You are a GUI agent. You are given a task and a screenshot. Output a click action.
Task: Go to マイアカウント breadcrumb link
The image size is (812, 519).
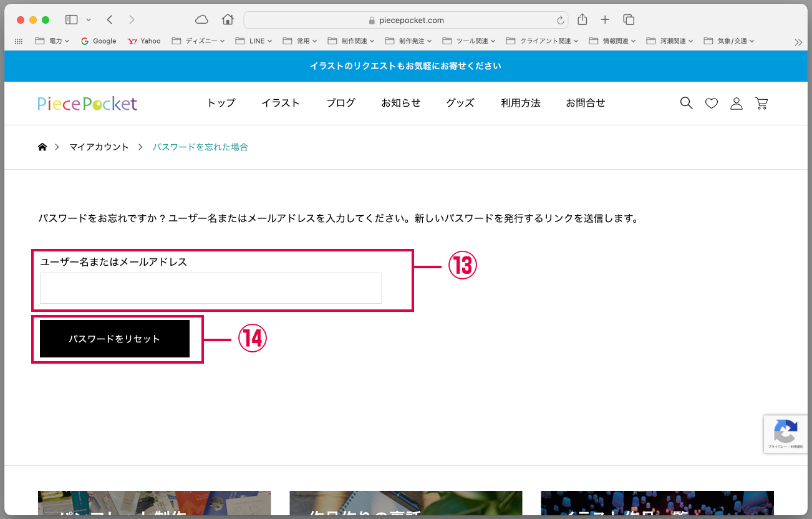(x=99, y=147)
